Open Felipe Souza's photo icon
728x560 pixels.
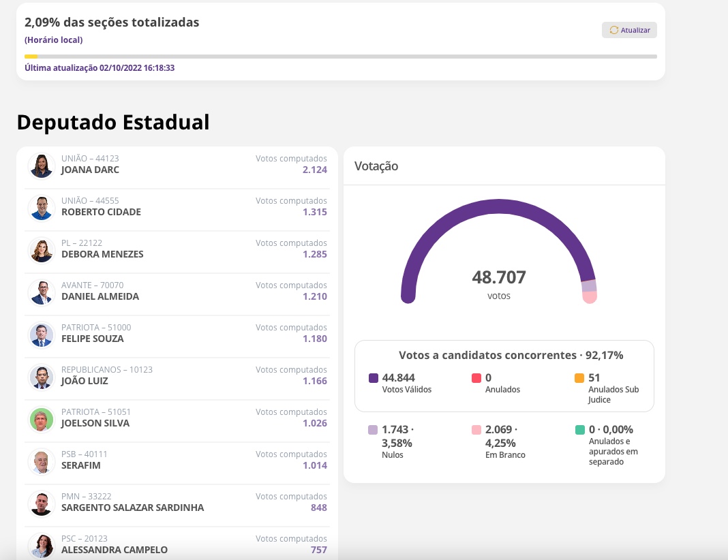(x=42, y=335)
